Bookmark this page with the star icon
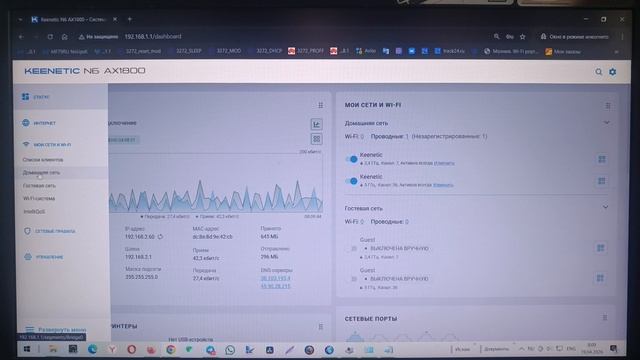This screenshot has height=360, width=640. click(522, 37)
